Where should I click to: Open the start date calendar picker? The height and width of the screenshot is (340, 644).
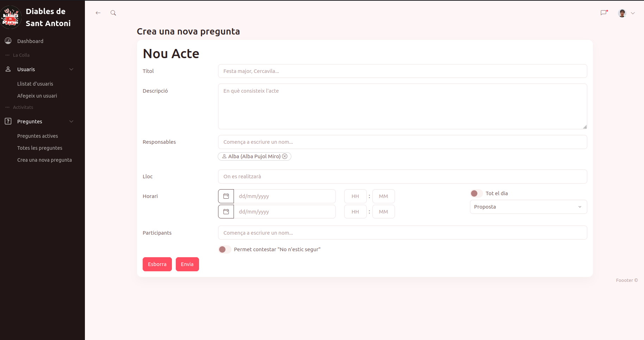pos(226,196)
